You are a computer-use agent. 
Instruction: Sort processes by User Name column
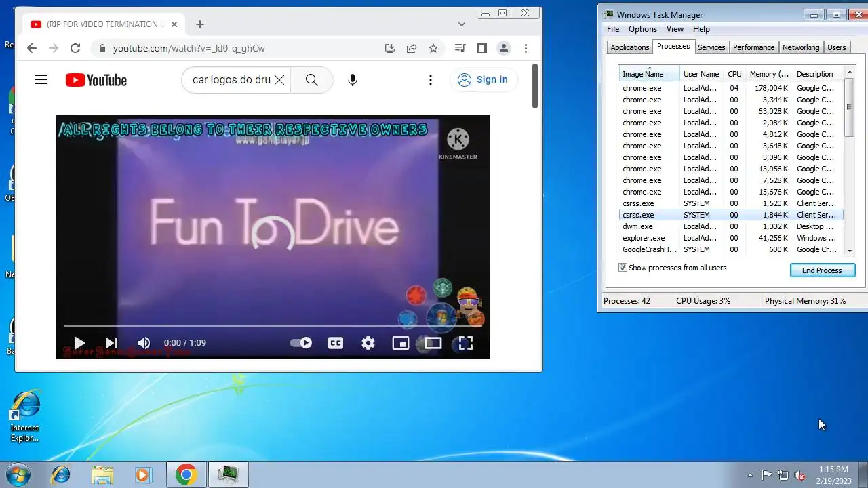(x=702, y=74)
